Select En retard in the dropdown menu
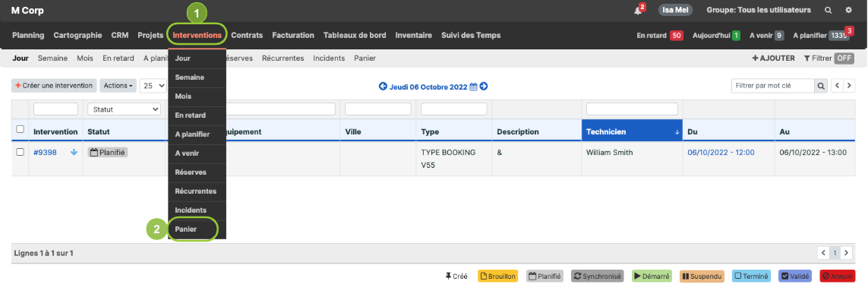This screenshot has width=868, height=297. pos(197,115)
